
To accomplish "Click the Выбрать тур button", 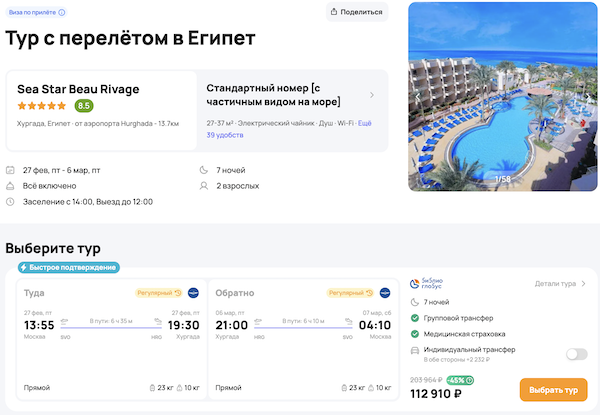I will pos(553,389).
